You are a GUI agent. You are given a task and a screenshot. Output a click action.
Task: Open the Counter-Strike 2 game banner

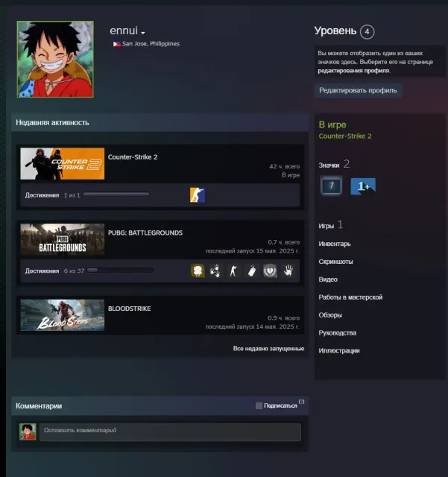63,164
